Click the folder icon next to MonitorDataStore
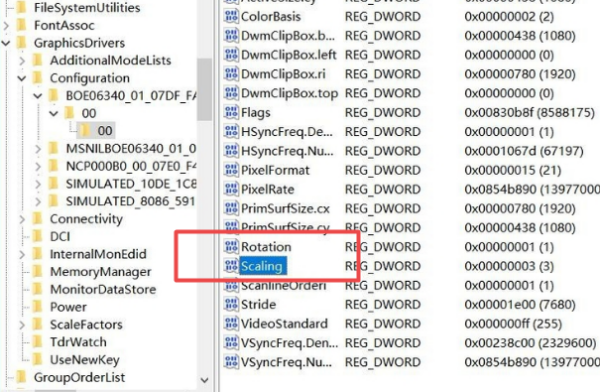Viewport: 600px width, 392px height. point(38,289)
